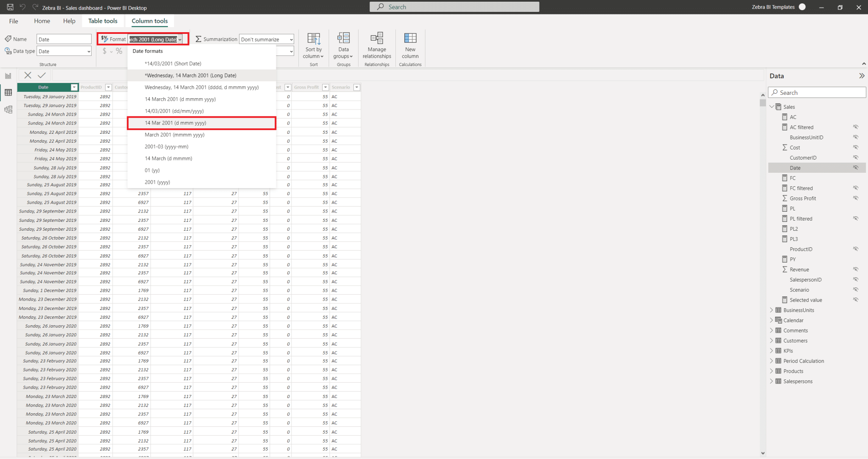The height and width of the screenshot is (459, 868).
Task: Collapse the Sales table in the Data pane
Action: pyautogui.click(x=772, y=106)
